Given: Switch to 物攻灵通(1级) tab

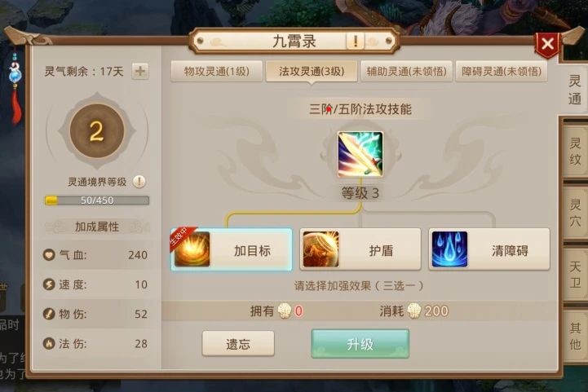Looking at the screenshot, I should point(216,71).
